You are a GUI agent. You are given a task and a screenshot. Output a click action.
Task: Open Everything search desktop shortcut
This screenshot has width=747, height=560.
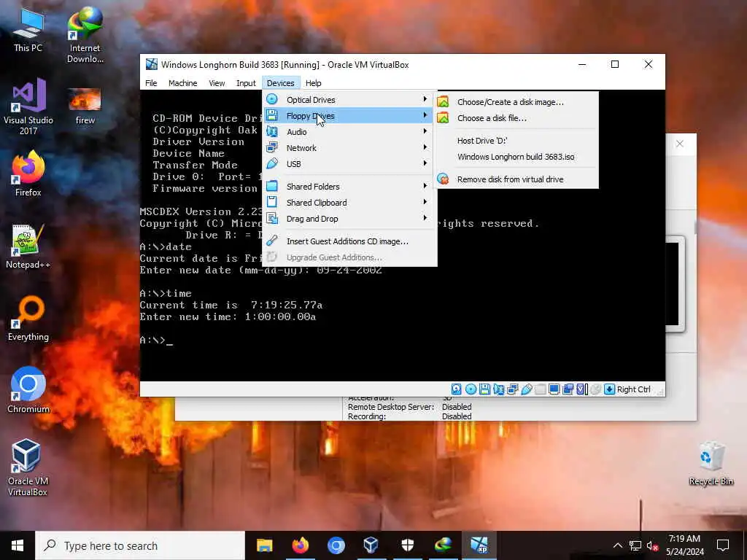pos(28,319)
